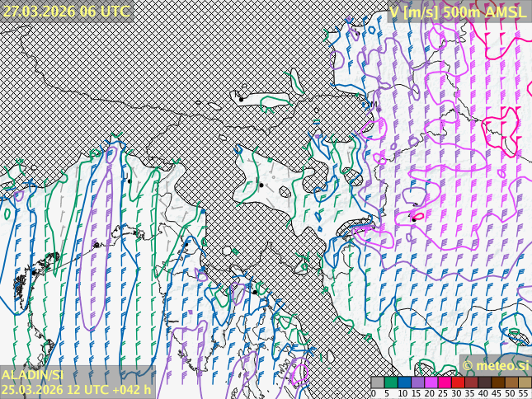
Task: Pick the gray 0 m/s legend swatch
Action: [378, 383]
